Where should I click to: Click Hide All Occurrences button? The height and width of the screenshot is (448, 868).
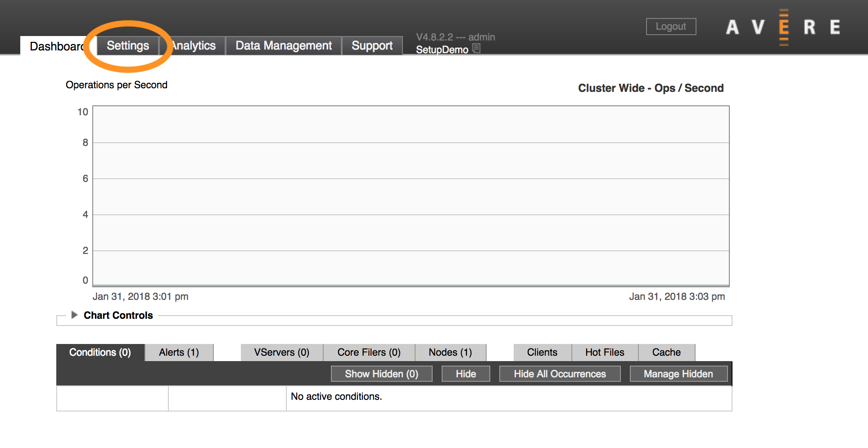[x=560, y=374]
